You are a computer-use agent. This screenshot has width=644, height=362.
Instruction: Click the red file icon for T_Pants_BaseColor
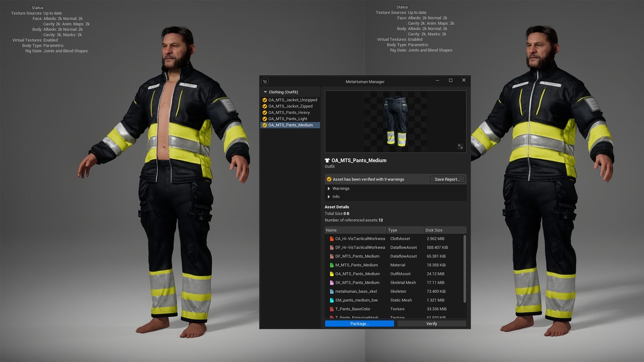332,309
